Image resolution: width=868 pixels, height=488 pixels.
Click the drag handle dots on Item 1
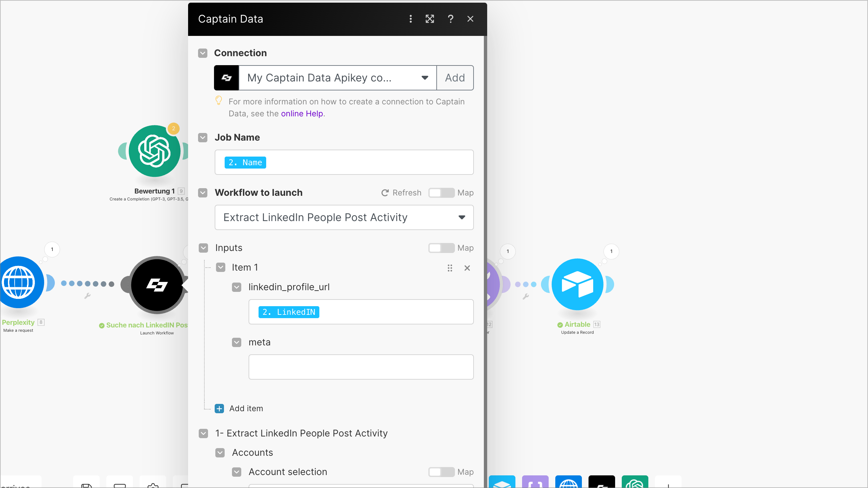point(450,268)
